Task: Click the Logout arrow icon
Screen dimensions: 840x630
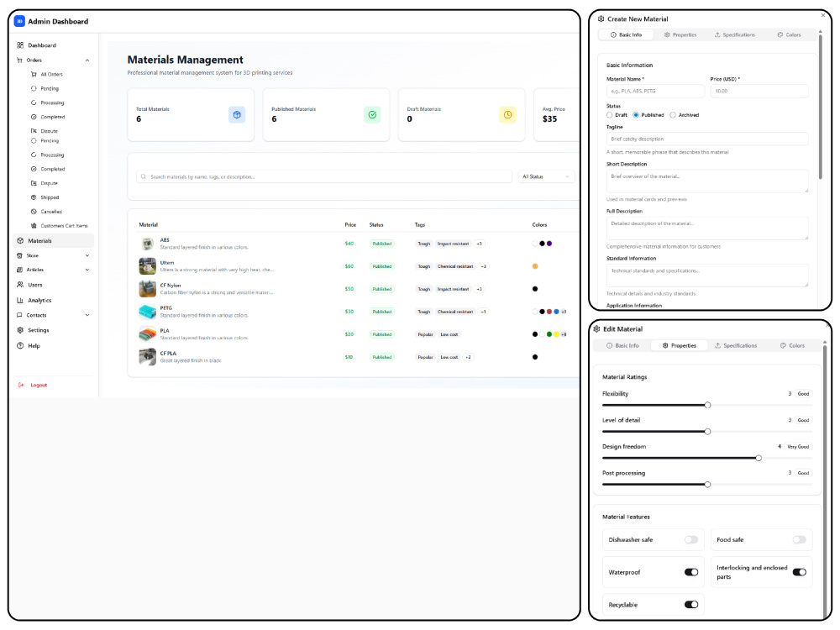Action: 21,386
